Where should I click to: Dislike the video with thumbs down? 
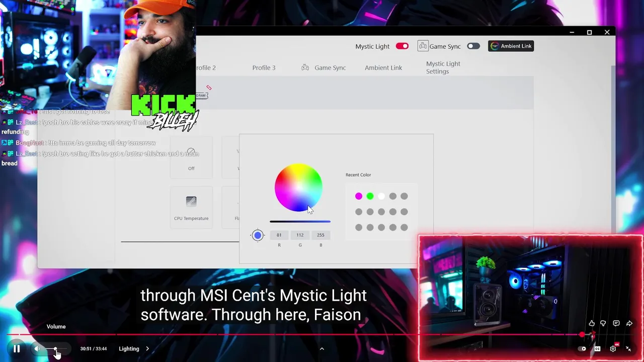click(603, 323)
